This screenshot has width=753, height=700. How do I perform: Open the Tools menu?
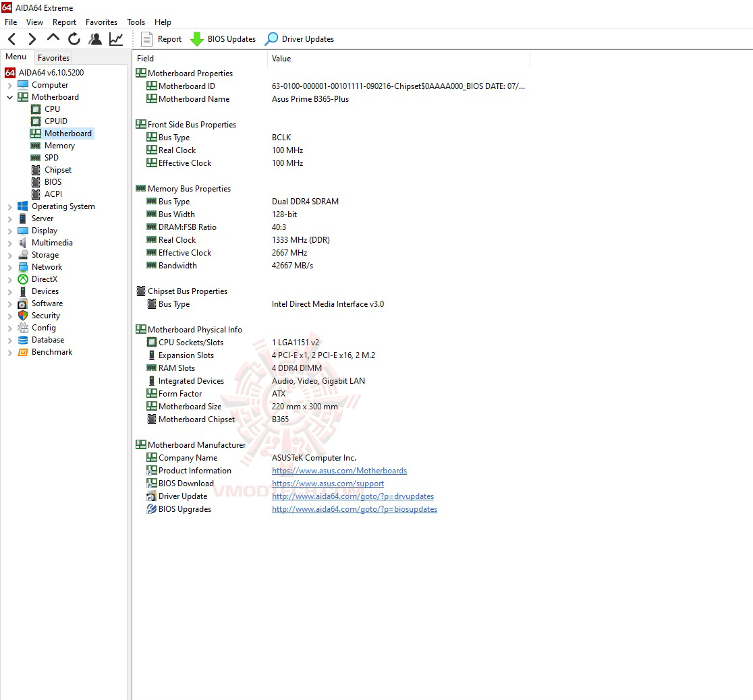pos(136,22)
